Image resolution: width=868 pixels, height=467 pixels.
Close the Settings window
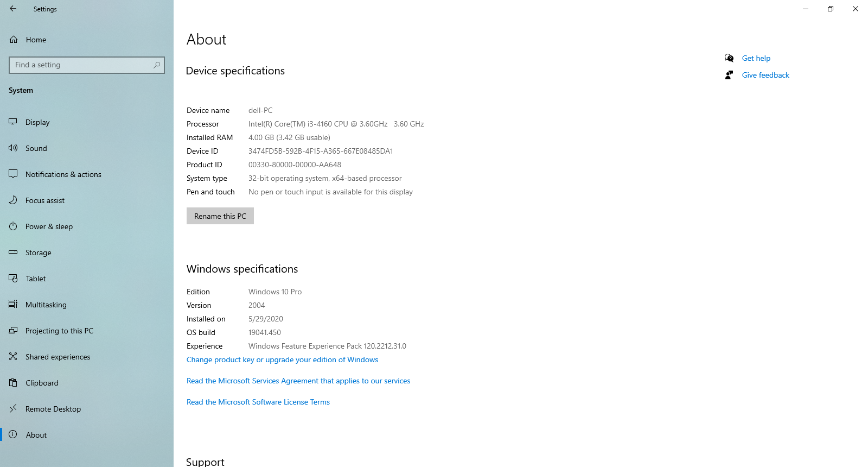pos(856,9)
